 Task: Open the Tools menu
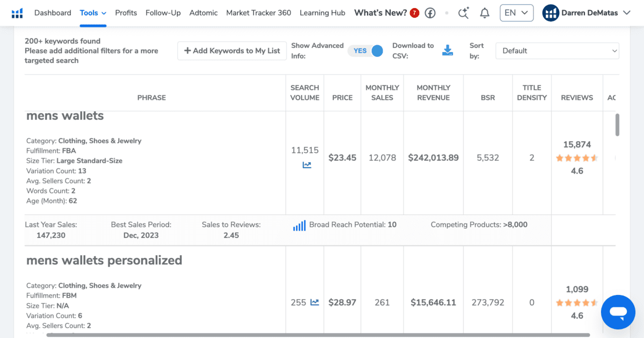point(93,13)
